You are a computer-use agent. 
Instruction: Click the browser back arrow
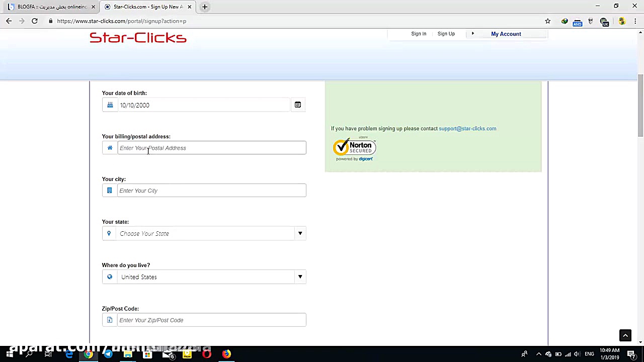click(9, 21)
